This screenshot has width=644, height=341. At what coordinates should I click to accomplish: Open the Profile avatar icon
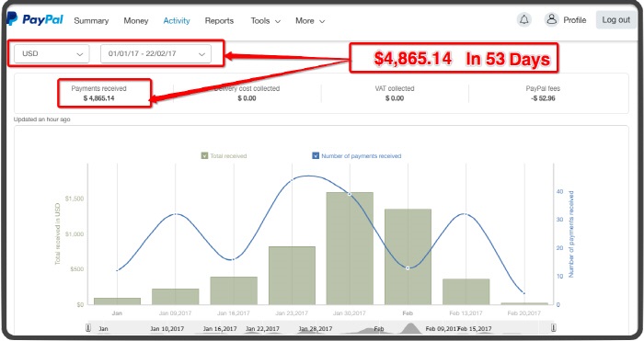552,19
